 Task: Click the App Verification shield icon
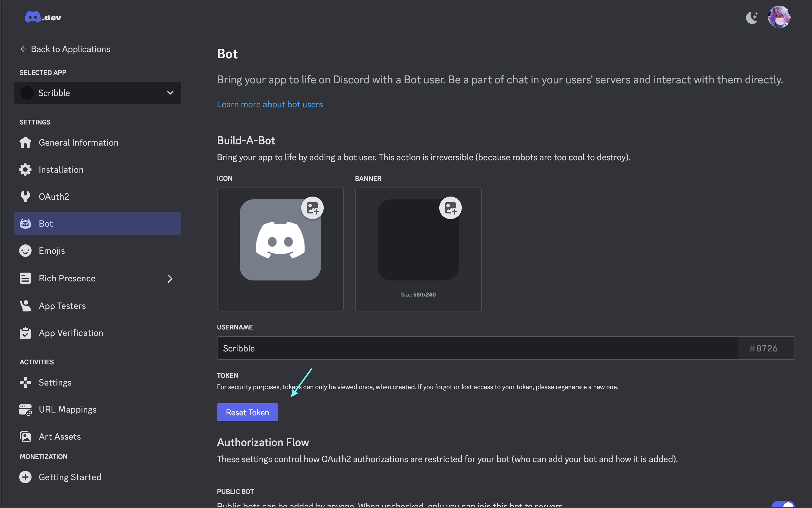click(25, 332)
